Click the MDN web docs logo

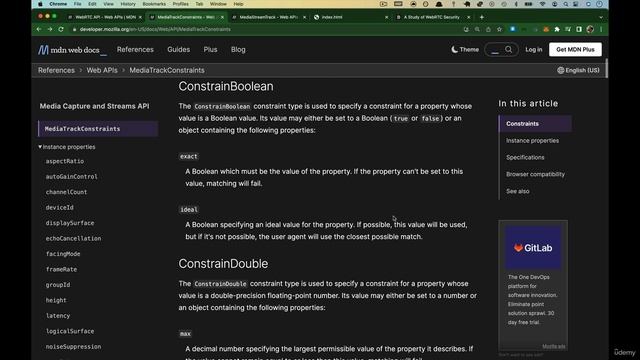pyautogui.click(x=72, y=50)
